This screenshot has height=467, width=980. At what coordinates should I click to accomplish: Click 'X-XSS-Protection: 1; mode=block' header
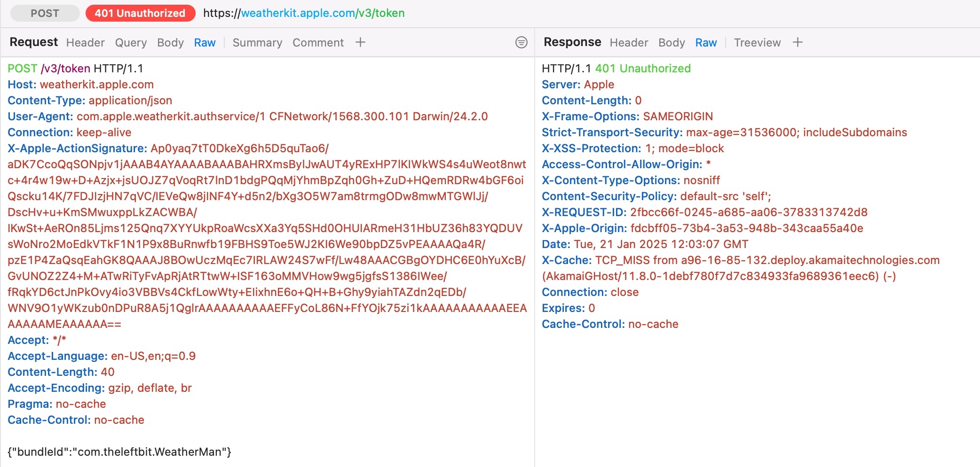(x=633, y=148)
